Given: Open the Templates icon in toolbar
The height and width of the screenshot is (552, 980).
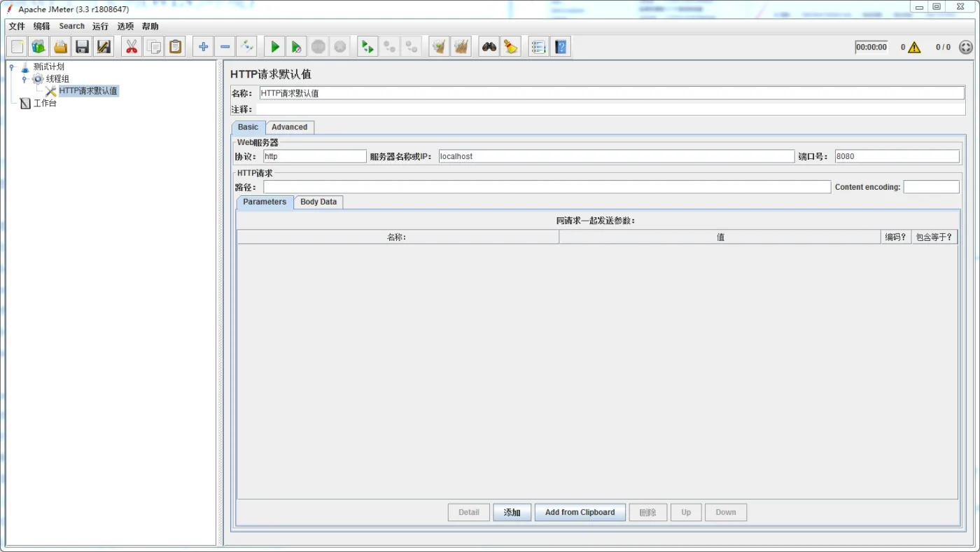Looking at the screenshot, I should pyautogui.click(x=39, y=47).
